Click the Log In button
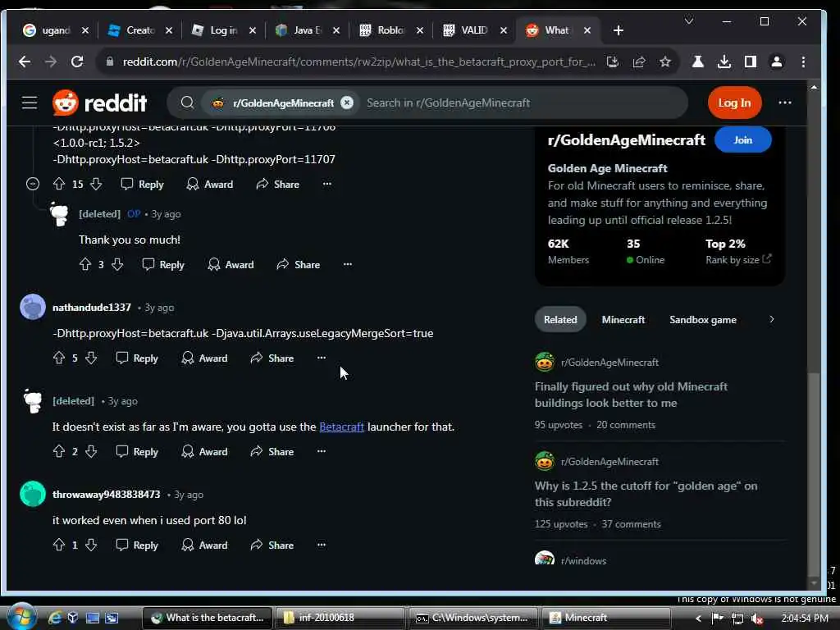This screenshot has height=630, width=840. click(734, 103)
